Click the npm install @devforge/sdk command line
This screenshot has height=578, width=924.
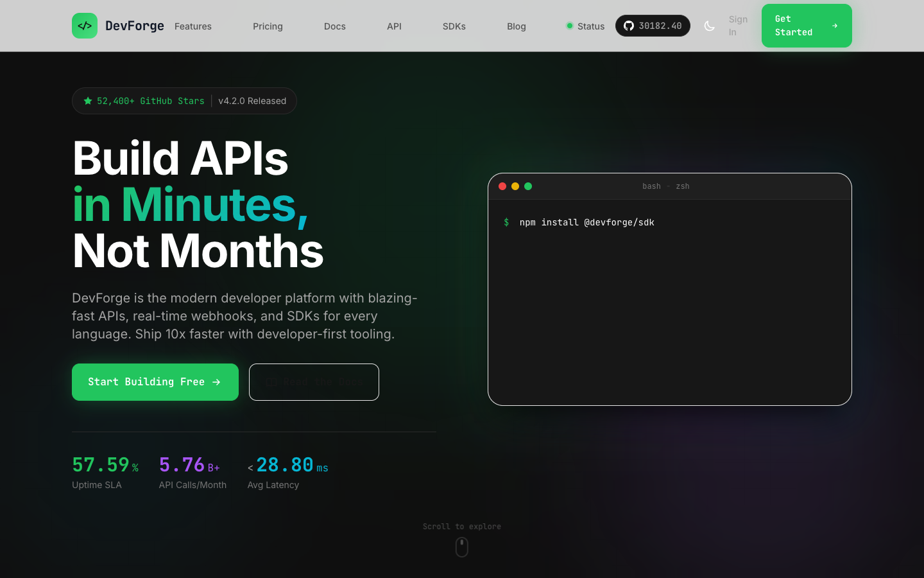586,222
